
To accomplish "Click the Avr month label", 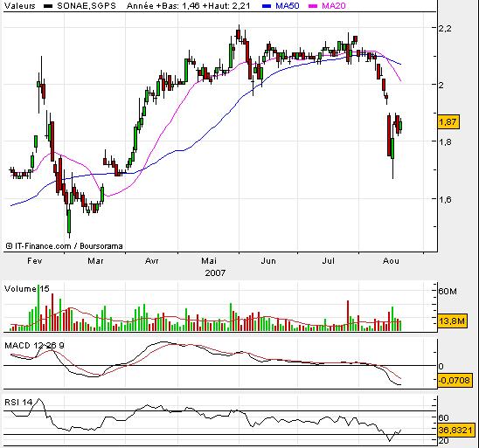I will pyautogui.click(x=152, y=261).
